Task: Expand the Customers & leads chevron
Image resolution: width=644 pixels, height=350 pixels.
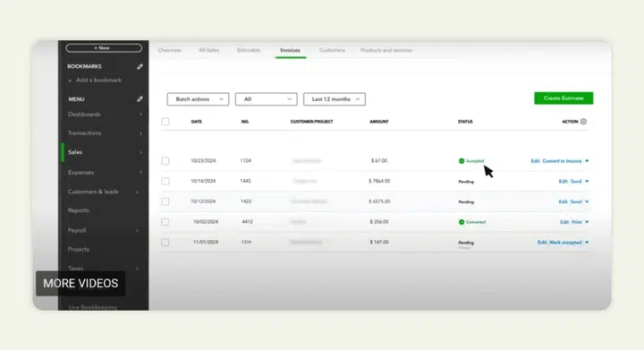Action: [x=137, y=192]
